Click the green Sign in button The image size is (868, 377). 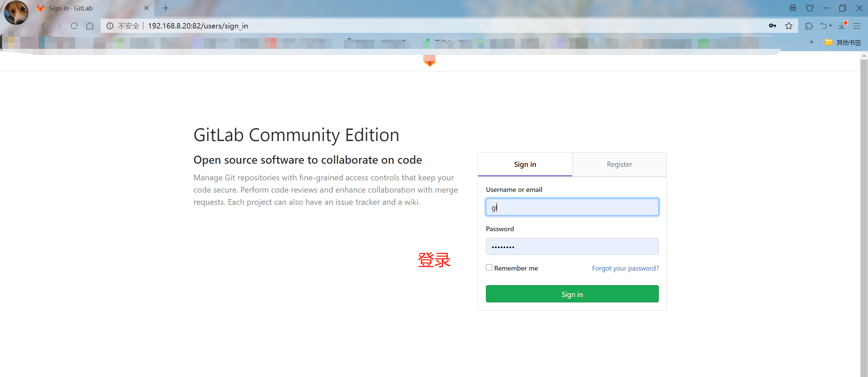pos(572,294)
